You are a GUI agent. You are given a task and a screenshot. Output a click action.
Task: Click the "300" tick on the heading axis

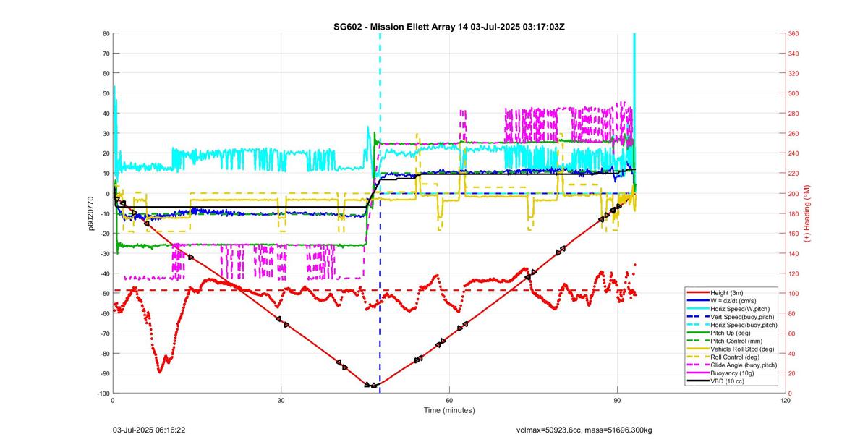pyautogui.click(x=794, y=93)
